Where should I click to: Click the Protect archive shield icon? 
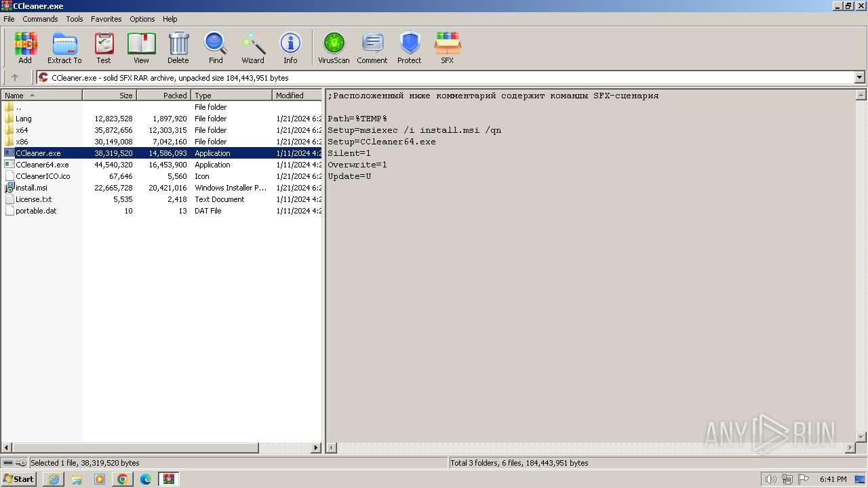410,47
